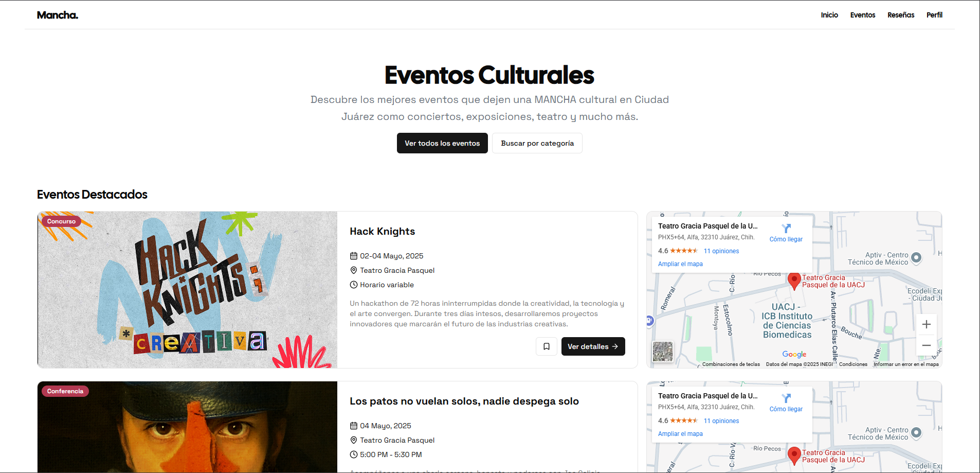Zoom in on the first map

pos(927,324)
